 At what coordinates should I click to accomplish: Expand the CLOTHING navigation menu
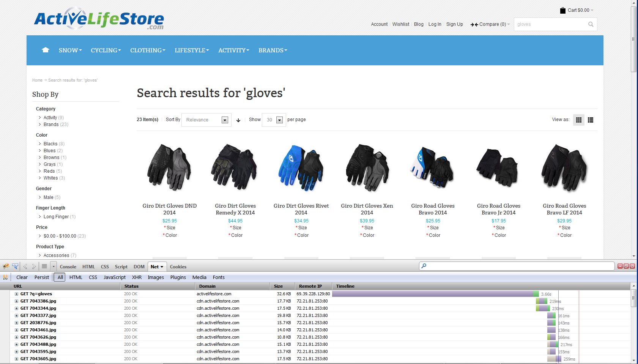pos(148,50)
